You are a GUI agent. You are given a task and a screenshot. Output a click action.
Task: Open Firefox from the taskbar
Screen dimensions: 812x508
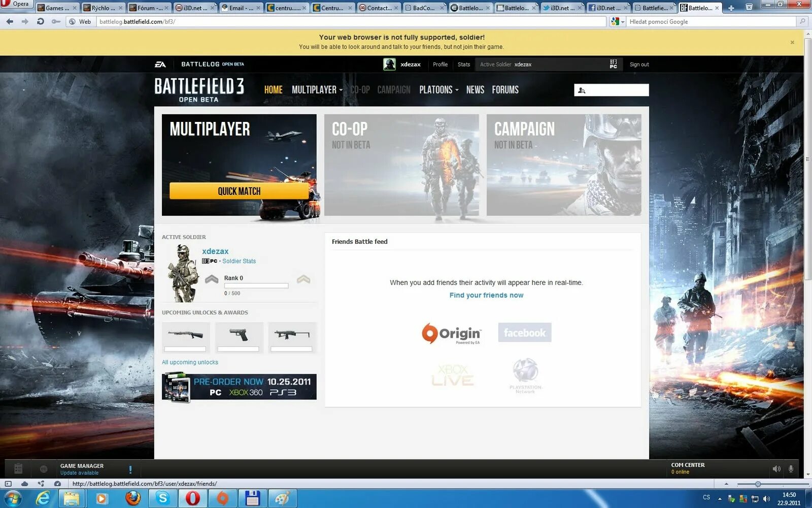pos(133,498)
